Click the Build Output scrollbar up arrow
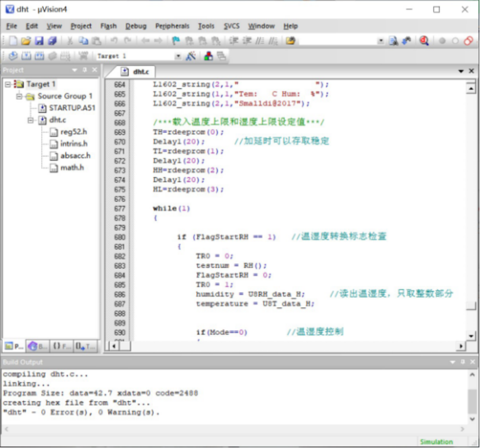This screenshot has height=448, width=480. [472, 375]
